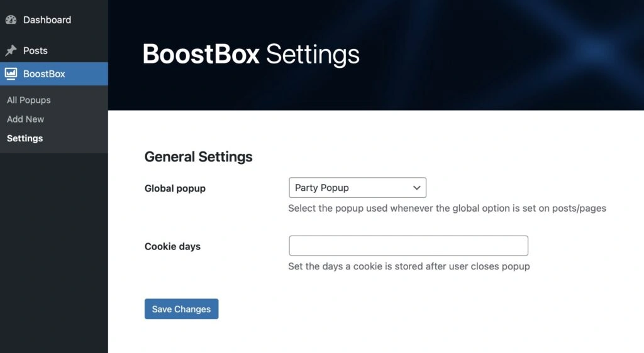Select the BoostBox sidebar menu label
Screen dimensions: 644x353
45,73
